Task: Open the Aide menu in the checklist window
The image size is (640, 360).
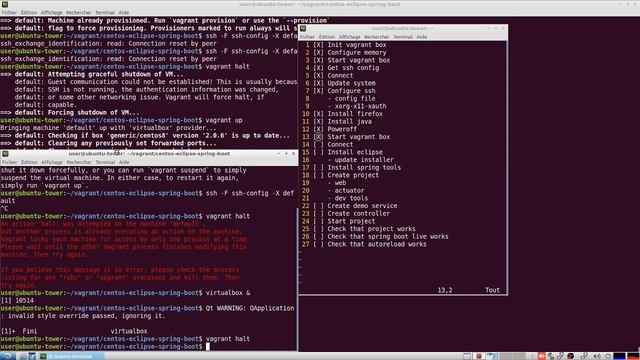Action: click(422, 37)
